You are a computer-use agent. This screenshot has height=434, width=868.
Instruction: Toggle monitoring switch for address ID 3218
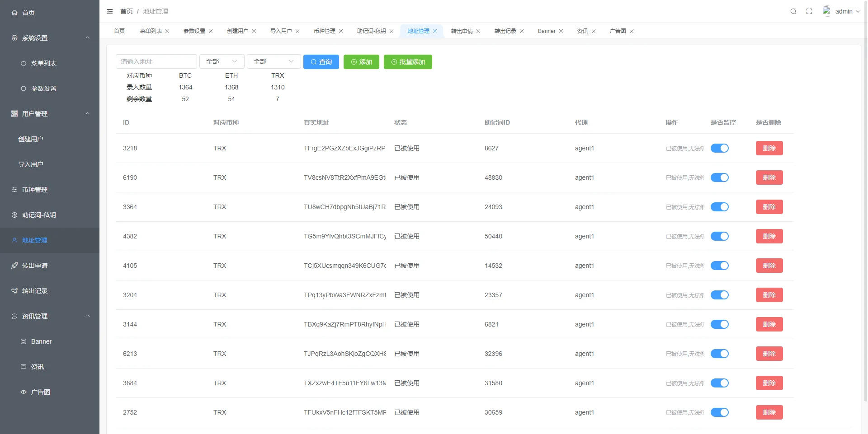click(719, 148)
